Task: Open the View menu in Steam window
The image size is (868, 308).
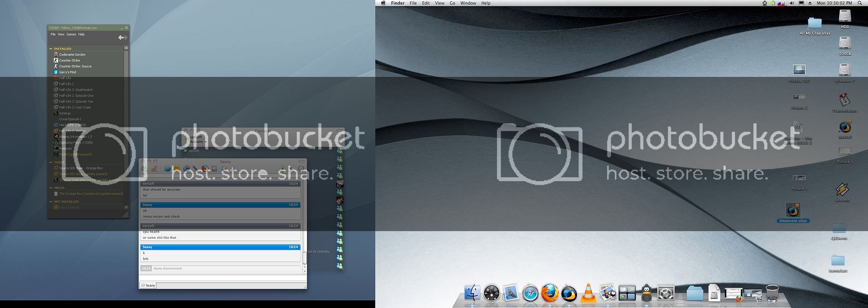Action: 61,34
